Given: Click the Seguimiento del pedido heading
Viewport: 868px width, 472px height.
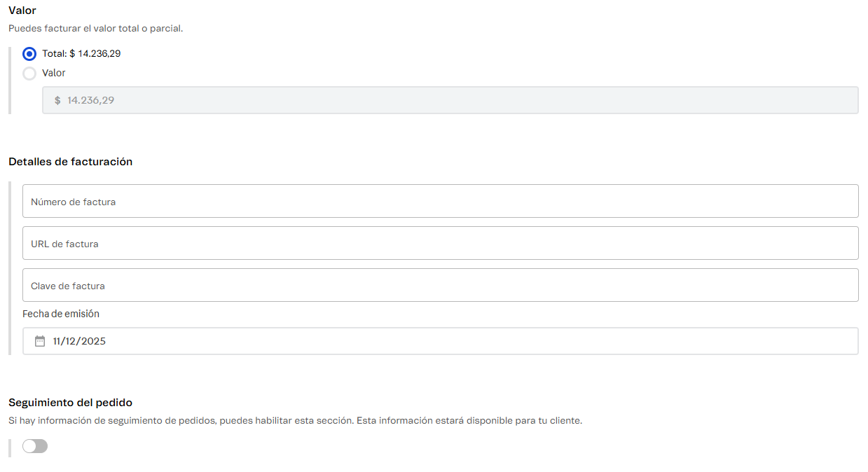Looking at the screenshot, I should [x=70, y=403].
